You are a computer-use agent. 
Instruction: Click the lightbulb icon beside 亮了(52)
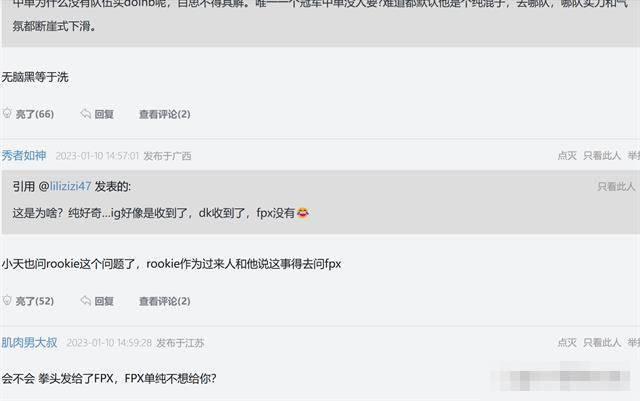pos(7,300)
